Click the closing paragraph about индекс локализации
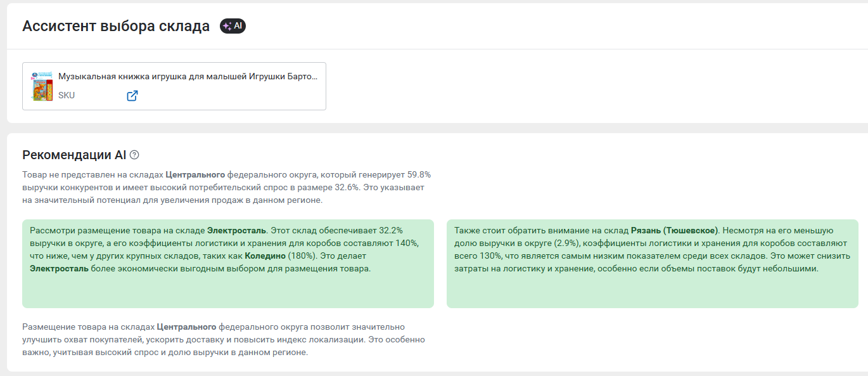 pos(224,339)
